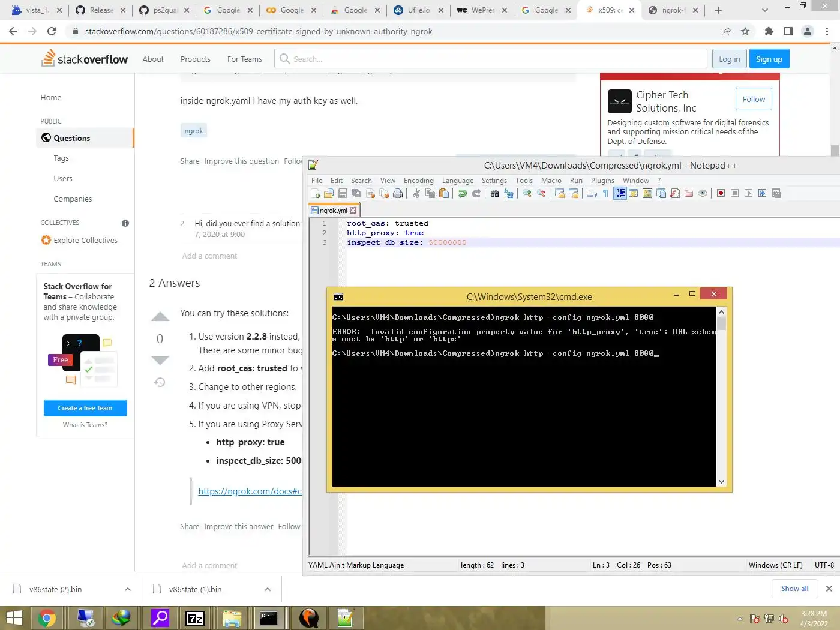
Task: Expand v86state (1).bin download options chevron
Action: [268, 589]
